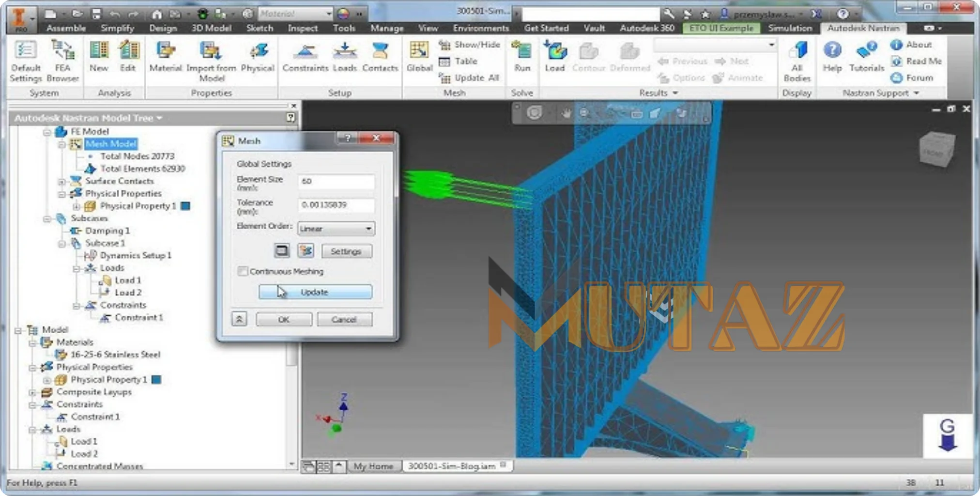Click the ViewCube in viewport
Viewport: 980px width, 496px height.
click(x=937, y=150)
